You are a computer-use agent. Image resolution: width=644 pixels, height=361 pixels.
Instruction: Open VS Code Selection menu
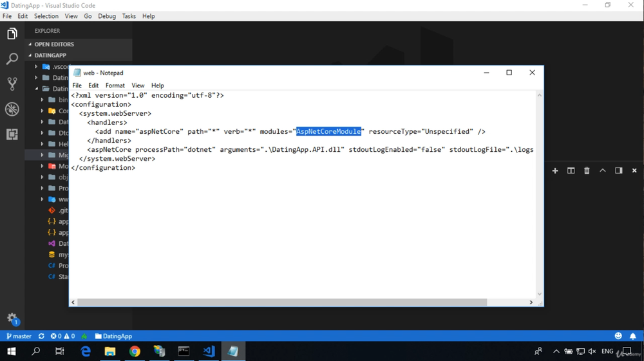click(46, 16)
